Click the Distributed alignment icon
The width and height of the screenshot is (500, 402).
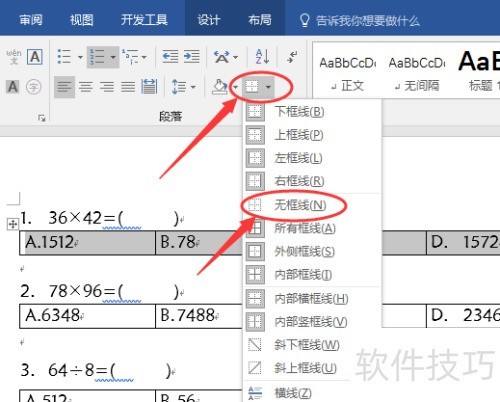coord(149,87)
